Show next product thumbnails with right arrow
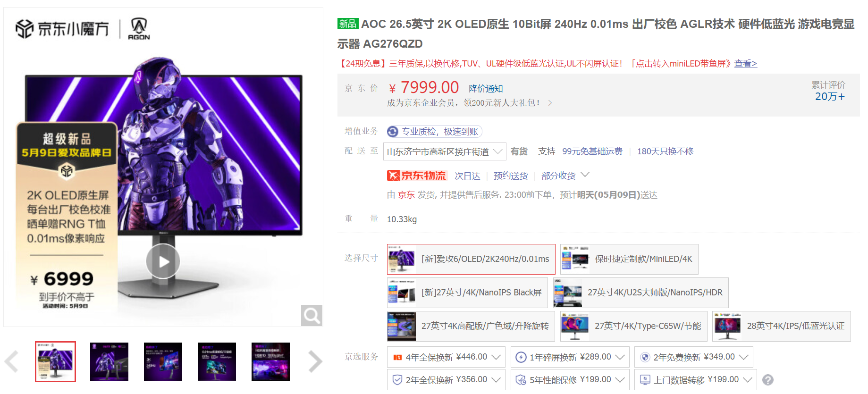Image resolution: width=868 pixels, height=394 pixels. click(x=315, y=362)
